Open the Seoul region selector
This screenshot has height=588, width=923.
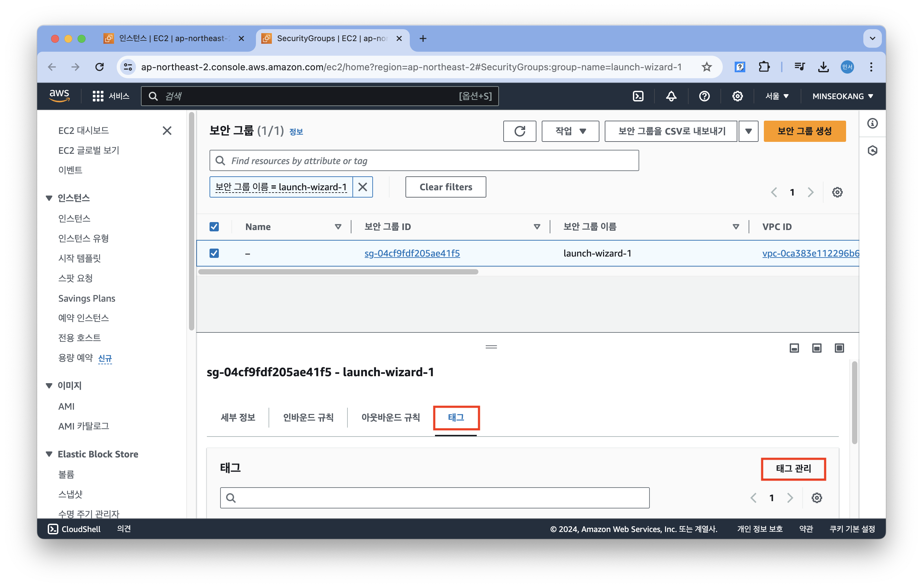(x=776, y=96)
